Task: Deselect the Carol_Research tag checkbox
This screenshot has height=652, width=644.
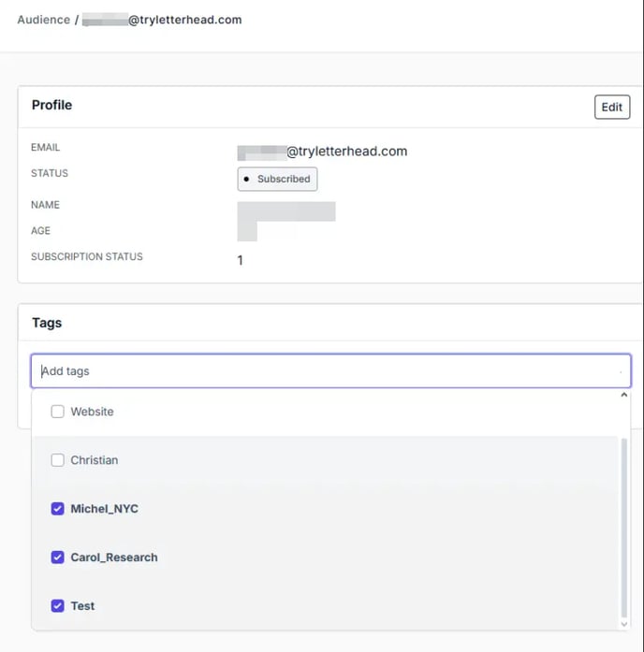Action: point(58,558)
